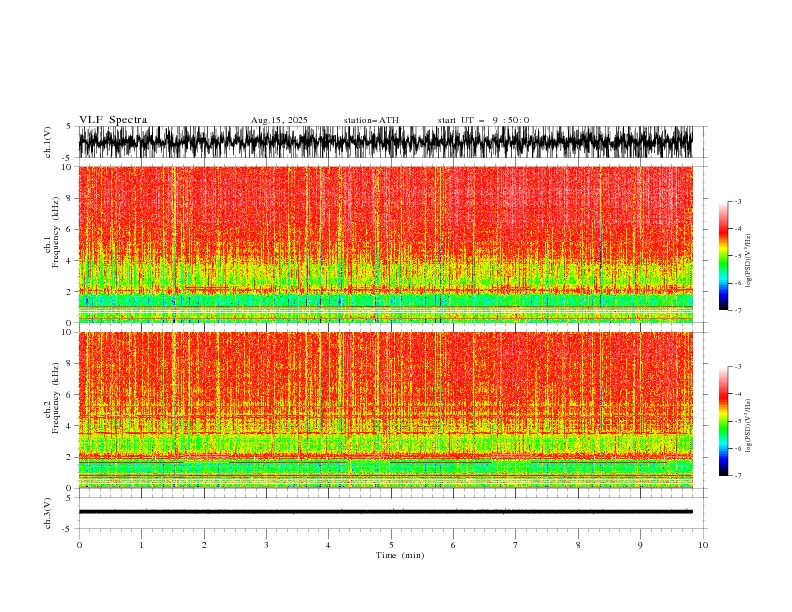Click the "-7" tick on ch.1 colorbar
792x612 pixels.
737,310
